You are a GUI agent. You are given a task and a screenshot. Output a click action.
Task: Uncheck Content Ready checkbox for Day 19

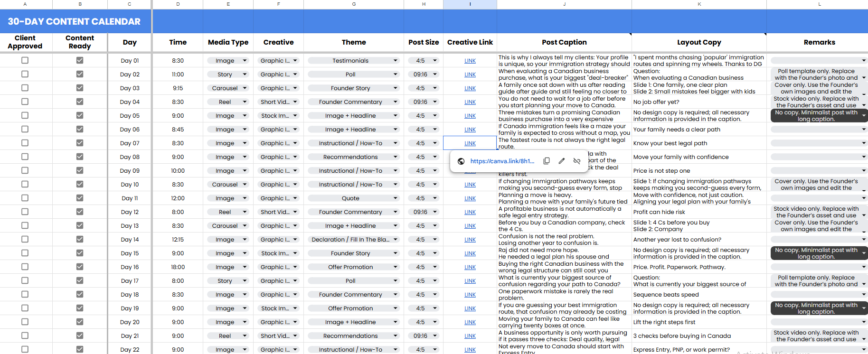click(80, 308)
